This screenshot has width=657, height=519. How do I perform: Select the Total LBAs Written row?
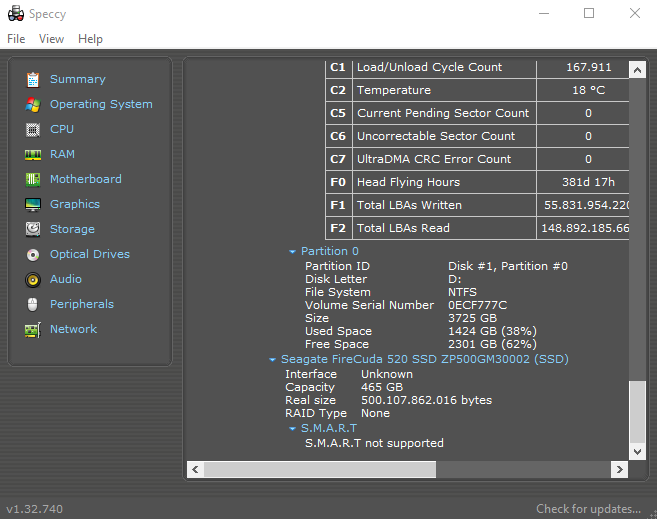click(x=477, y=205)
